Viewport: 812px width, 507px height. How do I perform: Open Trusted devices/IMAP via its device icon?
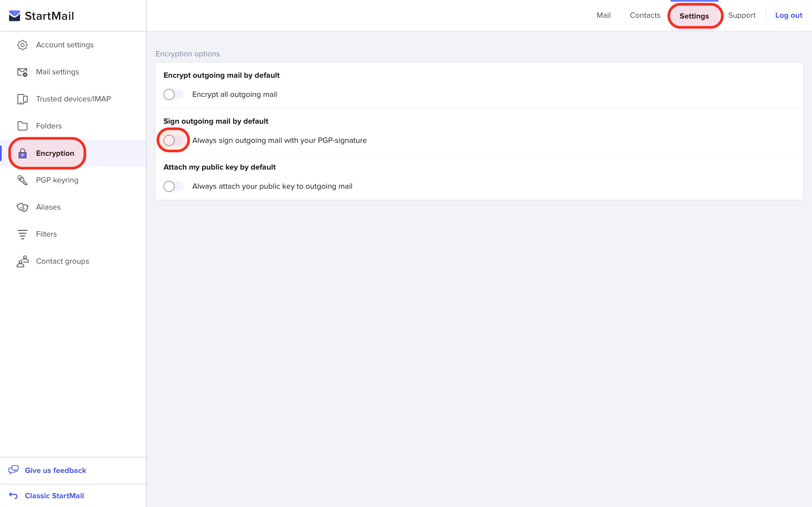pos(23,99)
